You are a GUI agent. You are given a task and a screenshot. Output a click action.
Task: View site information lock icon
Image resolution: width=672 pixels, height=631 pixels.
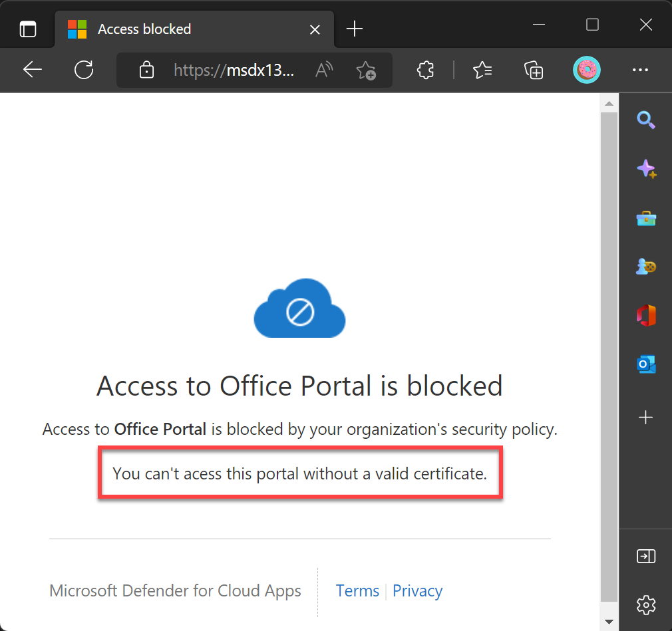click(146, 70)
